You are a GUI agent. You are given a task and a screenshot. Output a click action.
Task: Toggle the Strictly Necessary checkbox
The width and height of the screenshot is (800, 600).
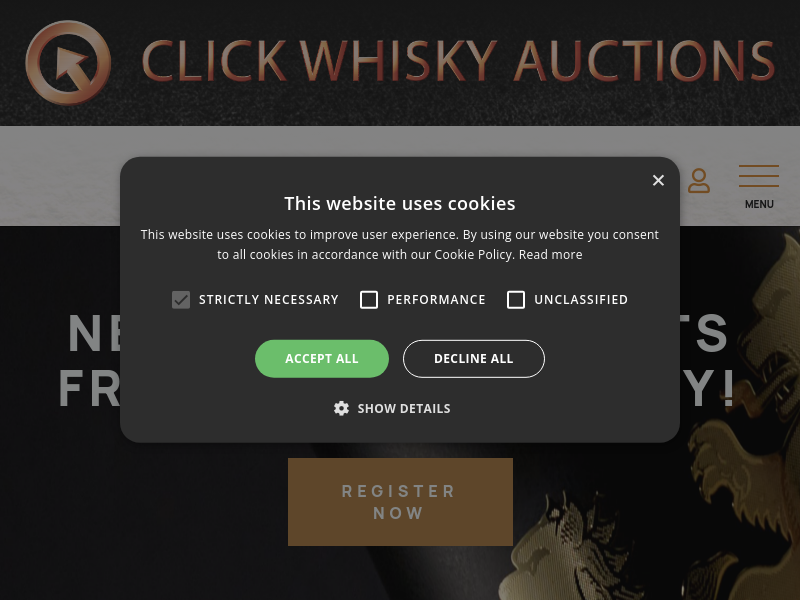[x=181, y=299]
